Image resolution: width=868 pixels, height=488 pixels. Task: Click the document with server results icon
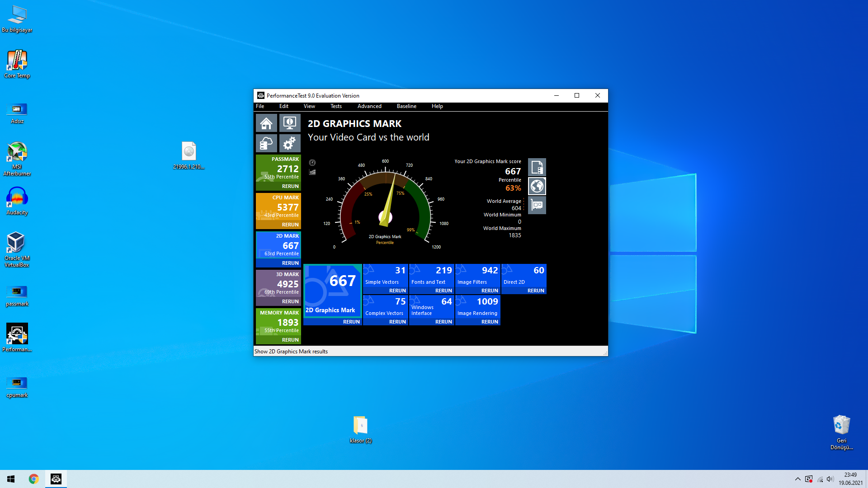click(537, 167)
